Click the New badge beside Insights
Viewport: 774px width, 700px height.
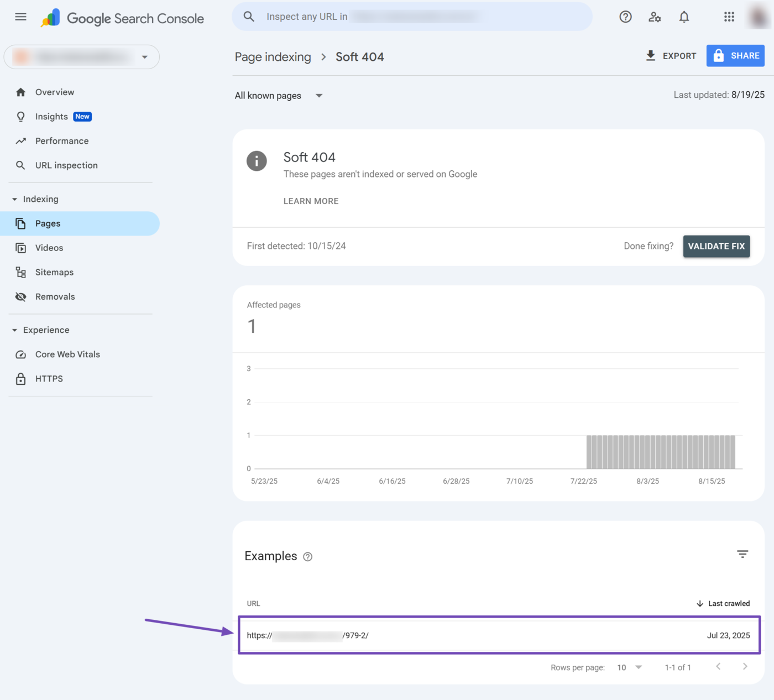82,117
